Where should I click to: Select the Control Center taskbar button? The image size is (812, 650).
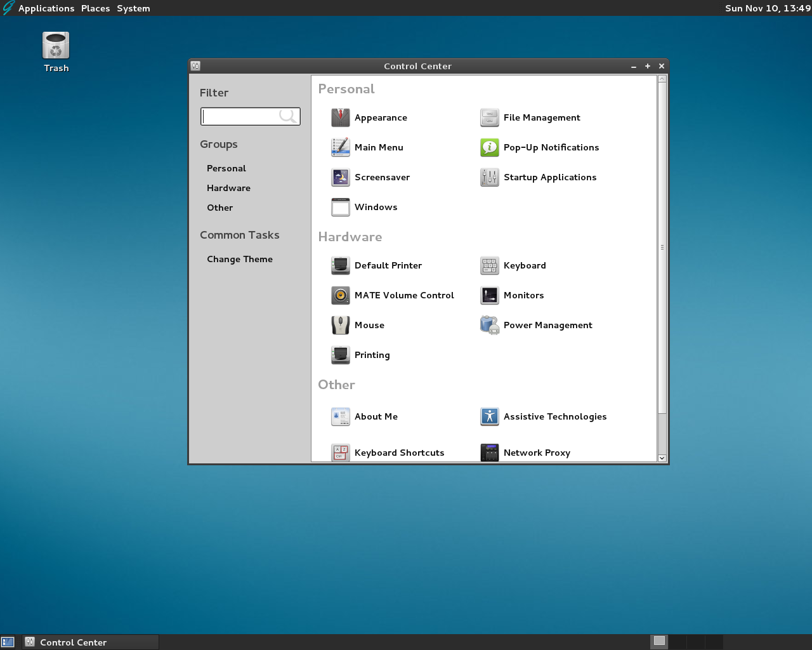[90, 642]
